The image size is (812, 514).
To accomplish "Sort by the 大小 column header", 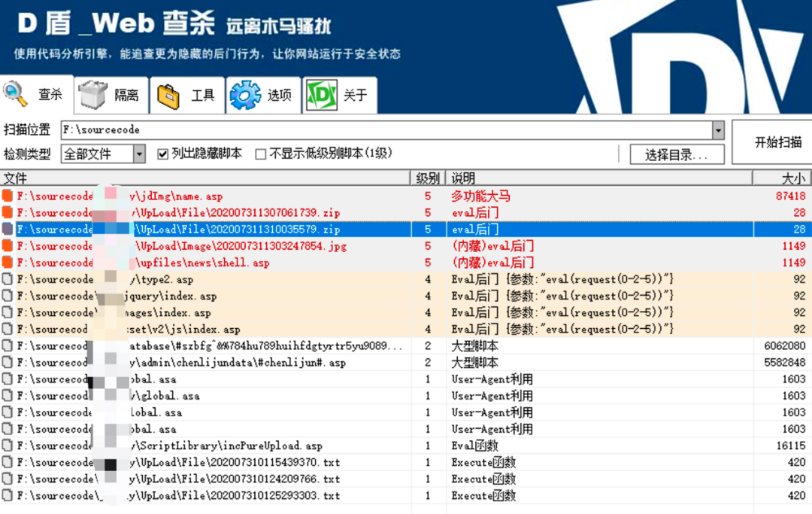I will (783, 178).
